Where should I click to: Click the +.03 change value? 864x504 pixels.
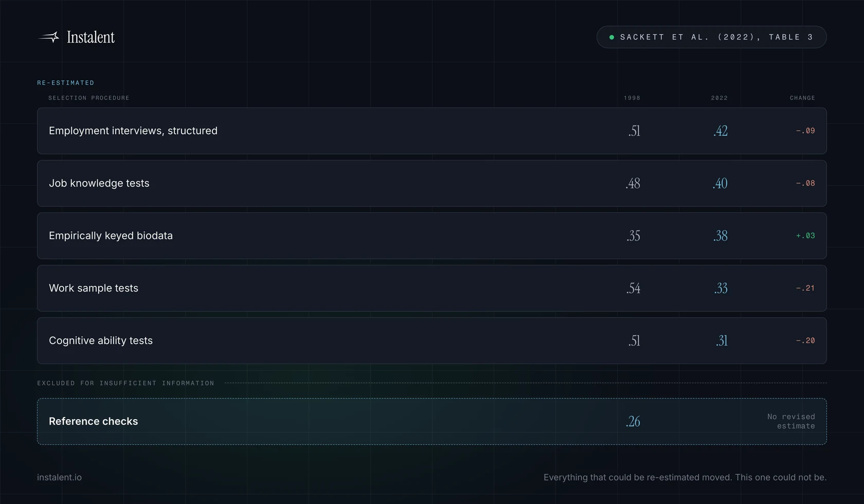pyautogui.click(x=805, y=236)
